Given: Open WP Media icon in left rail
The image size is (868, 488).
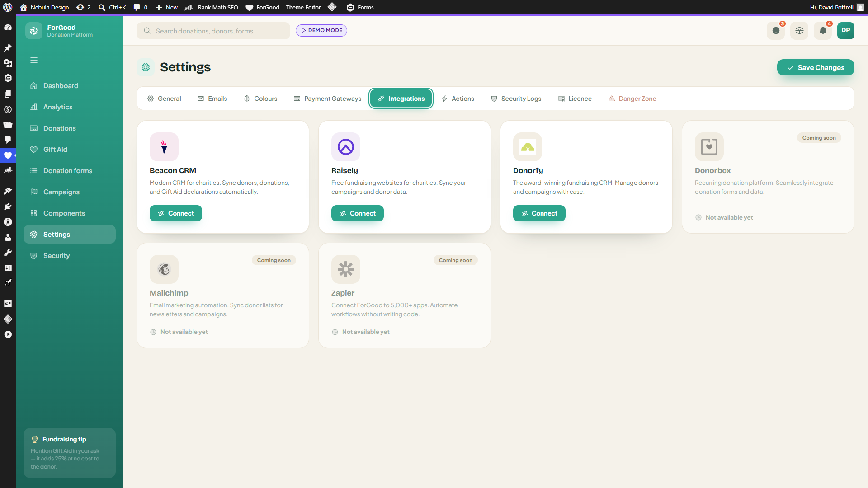Looking at the screenshot, I should point(8,63).
